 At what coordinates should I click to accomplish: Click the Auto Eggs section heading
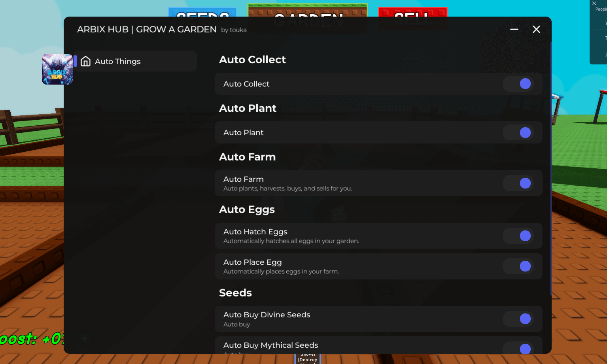click(247, 210)
